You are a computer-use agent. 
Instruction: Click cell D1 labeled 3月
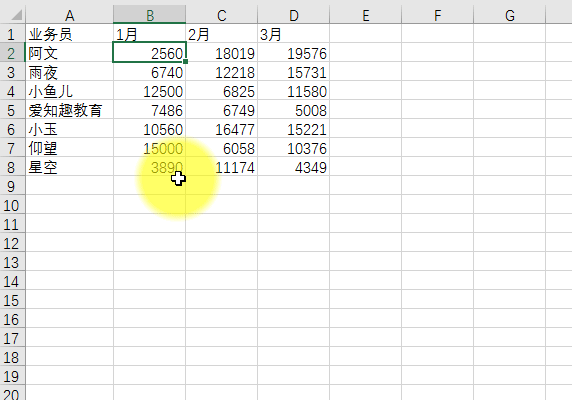(x=293, y=34)
